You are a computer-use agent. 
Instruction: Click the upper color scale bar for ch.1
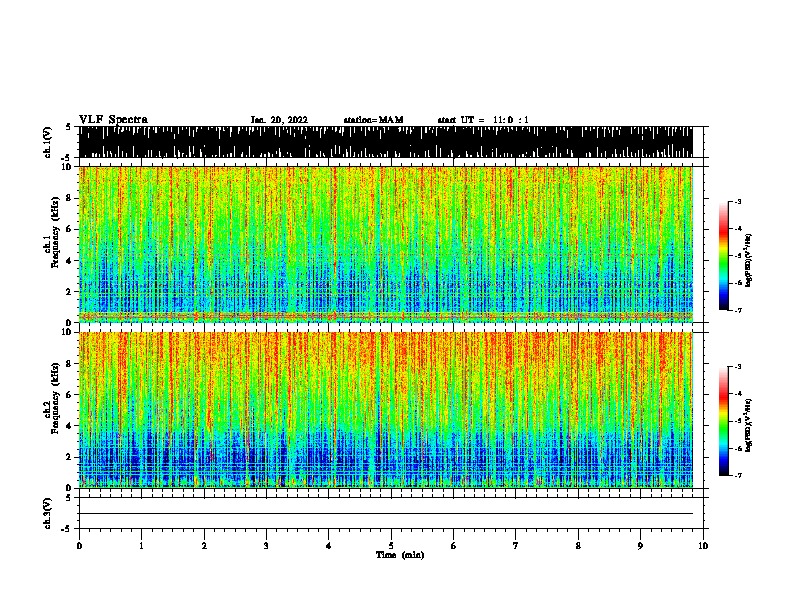click(x=723, y=255)
